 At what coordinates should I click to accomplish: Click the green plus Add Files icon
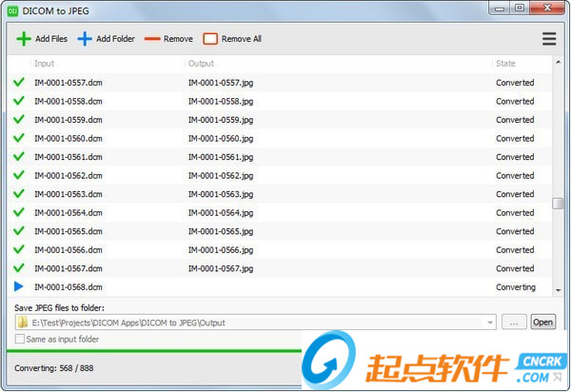[24, 39]
